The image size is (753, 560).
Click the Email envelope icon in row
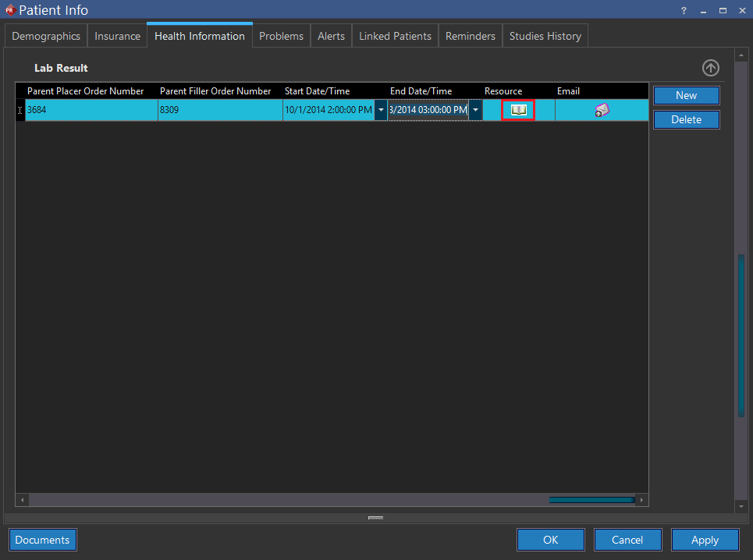(x=602, y=111)
